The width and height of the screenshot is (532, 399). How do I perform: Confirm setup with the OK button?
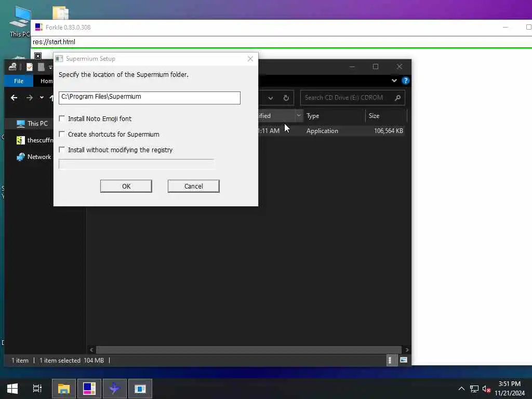(126, 186)
